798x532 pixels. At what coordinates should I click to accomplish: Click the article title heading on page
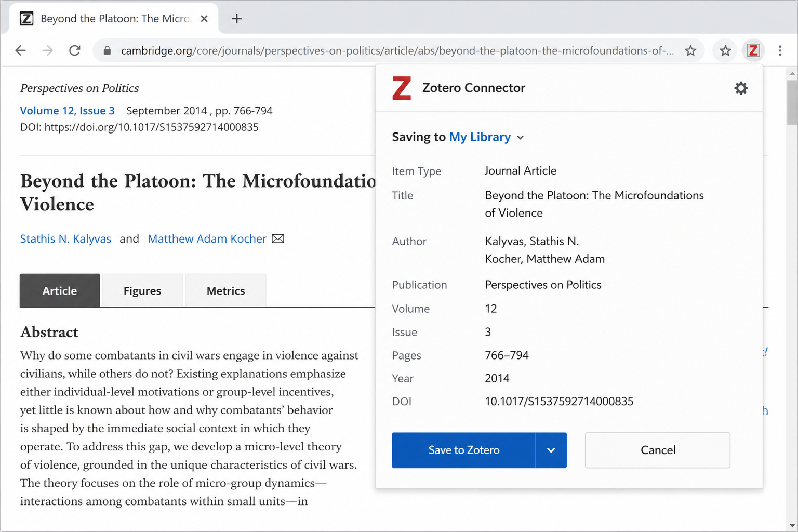pos(197,192)
